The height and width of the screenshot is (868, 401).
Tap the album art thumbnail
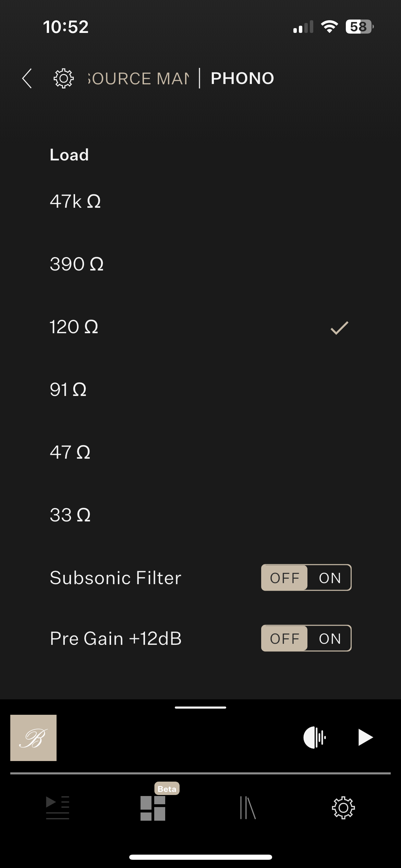pyautogui.click(x=34, y=738)
